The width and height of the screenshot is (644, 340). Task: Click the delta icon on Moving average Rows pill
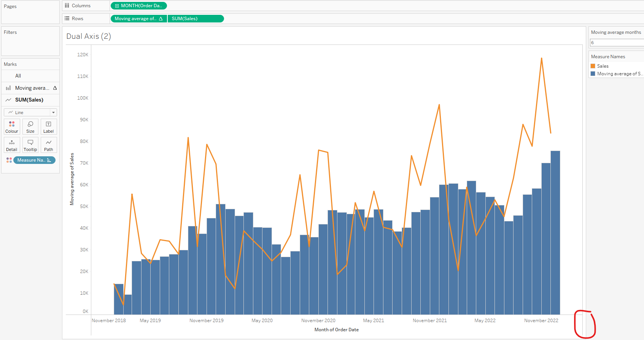pyautogui.click(x=161, y=19)
